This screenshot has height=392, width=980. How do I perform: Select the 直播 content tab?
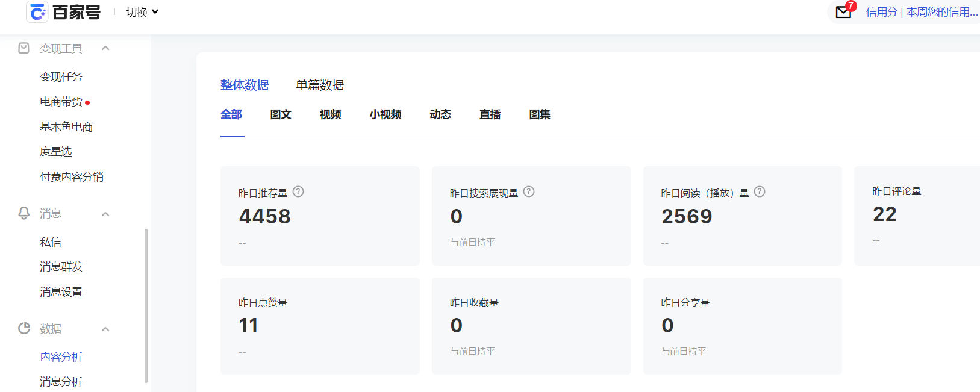click(x=490, y=114)
